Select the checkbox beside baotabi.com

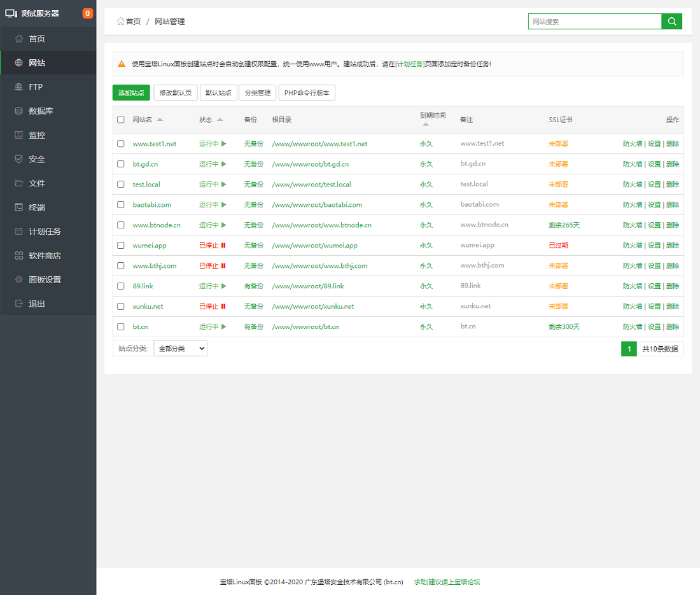pos(121,205)
